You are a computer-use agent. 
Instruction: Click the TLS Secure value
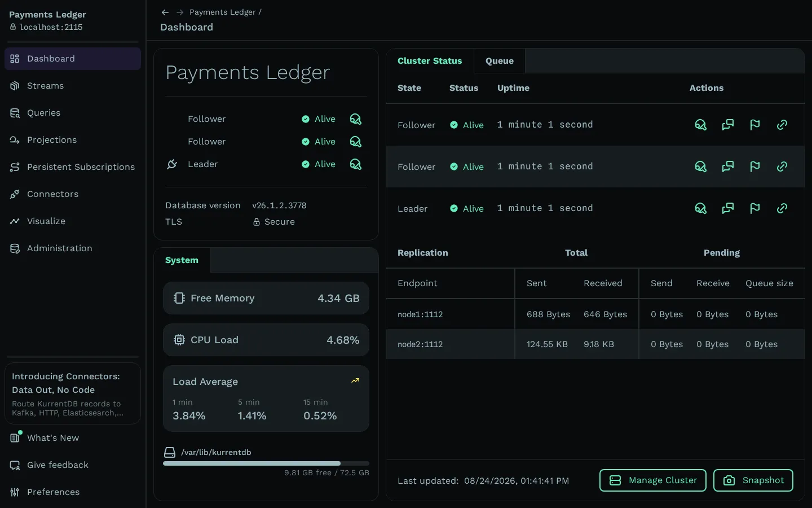tap(274, 222)
